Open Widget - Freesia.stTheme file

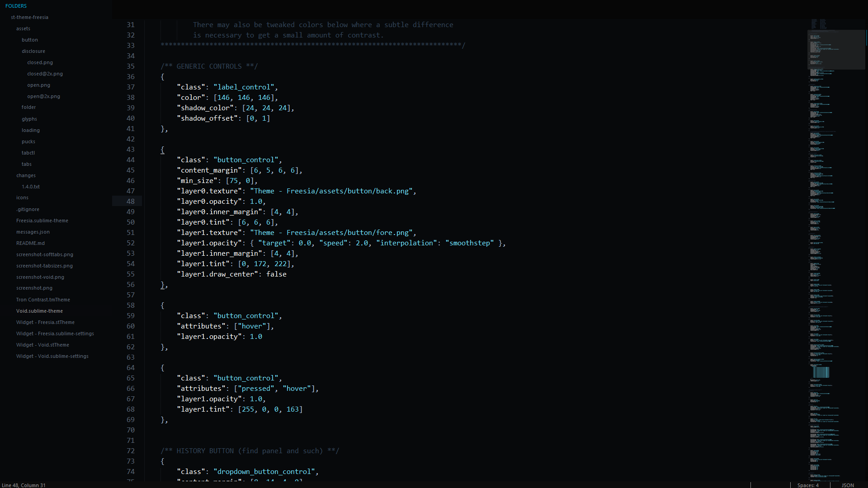click(x=45, y=322)
